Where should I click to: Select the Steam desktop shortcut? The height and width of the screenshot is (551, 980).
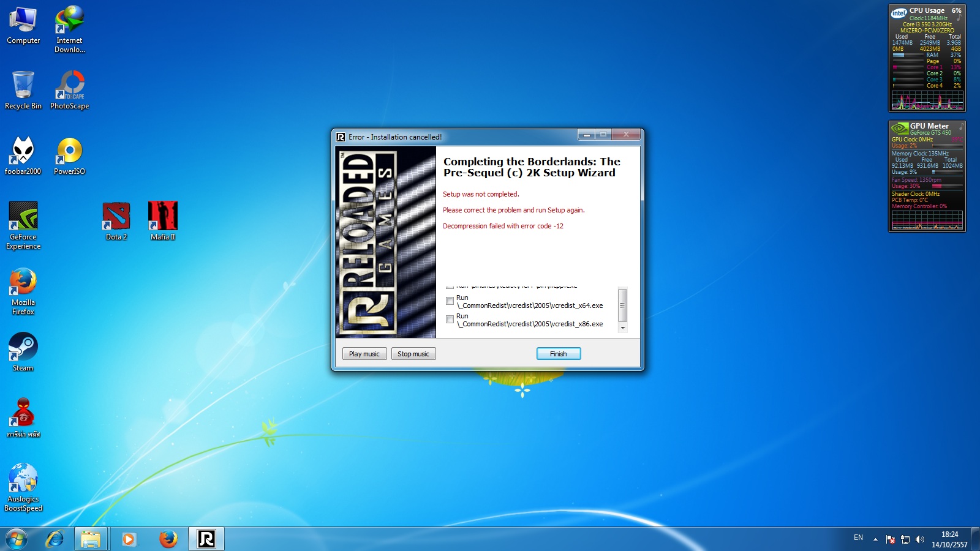[23, 352]
